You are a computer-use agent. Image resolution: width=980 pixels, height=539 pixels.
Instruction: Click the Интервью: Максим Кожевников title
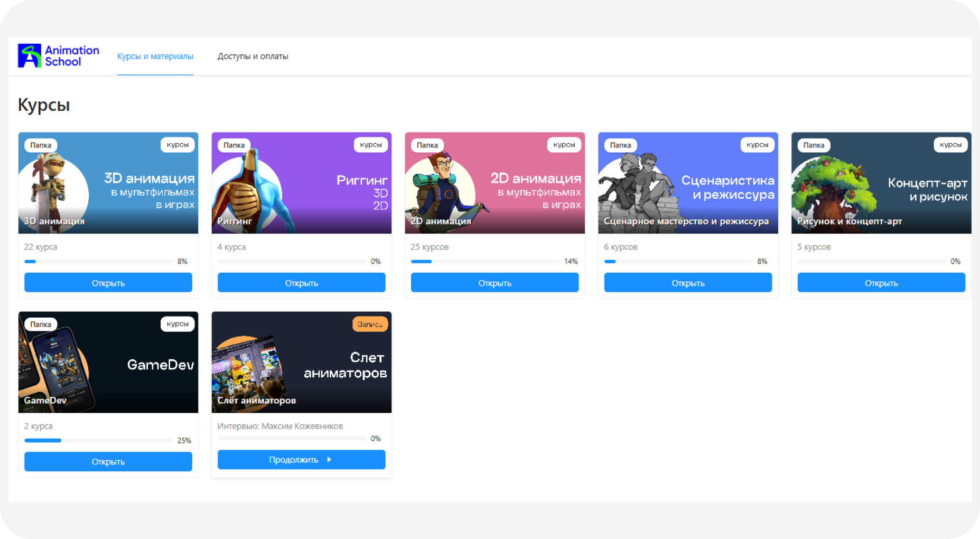coord(281,426)
